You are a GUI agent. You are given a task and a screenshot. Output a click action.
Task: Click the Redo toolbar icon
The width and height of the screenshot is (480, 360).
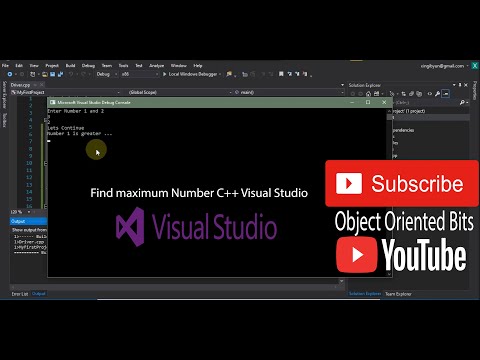coord(83,74)
